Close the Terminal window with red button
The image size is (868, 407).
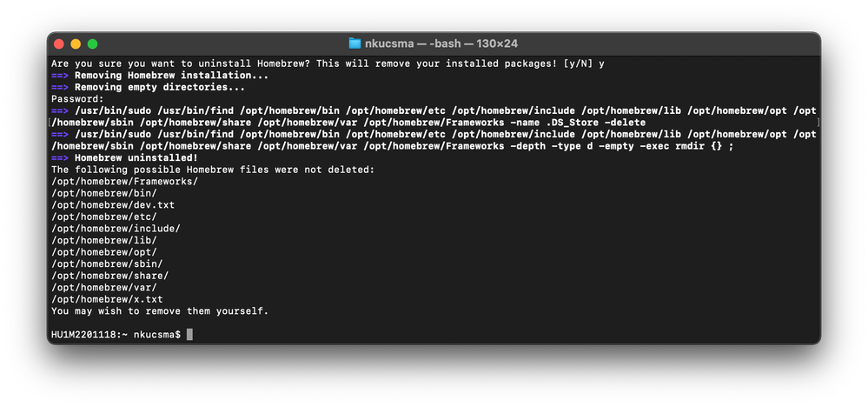click(59, 43)
